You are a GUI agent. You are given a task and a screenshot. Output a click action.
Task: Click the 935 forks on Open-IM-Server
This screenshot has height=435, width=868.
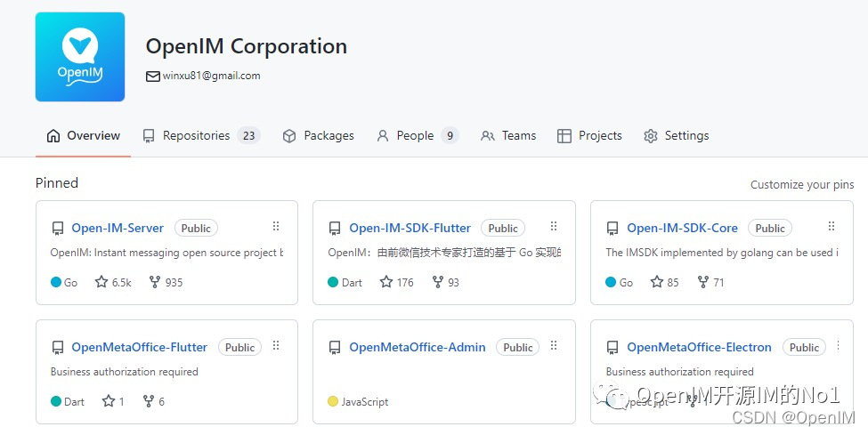(x=166, y=282)
